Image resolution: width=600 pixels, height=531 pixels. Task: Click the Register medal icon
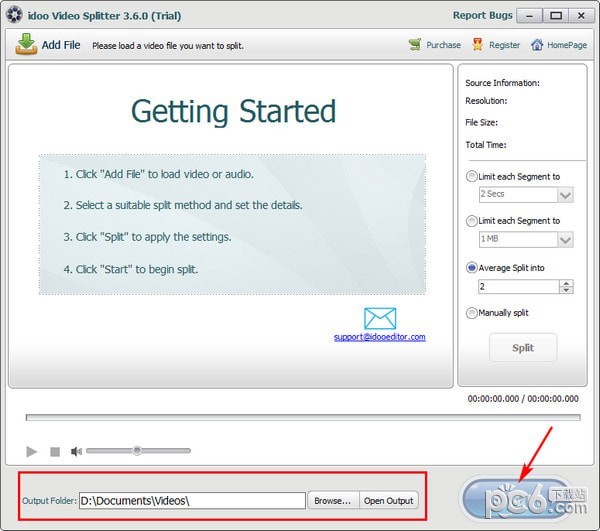pos(477,45)
